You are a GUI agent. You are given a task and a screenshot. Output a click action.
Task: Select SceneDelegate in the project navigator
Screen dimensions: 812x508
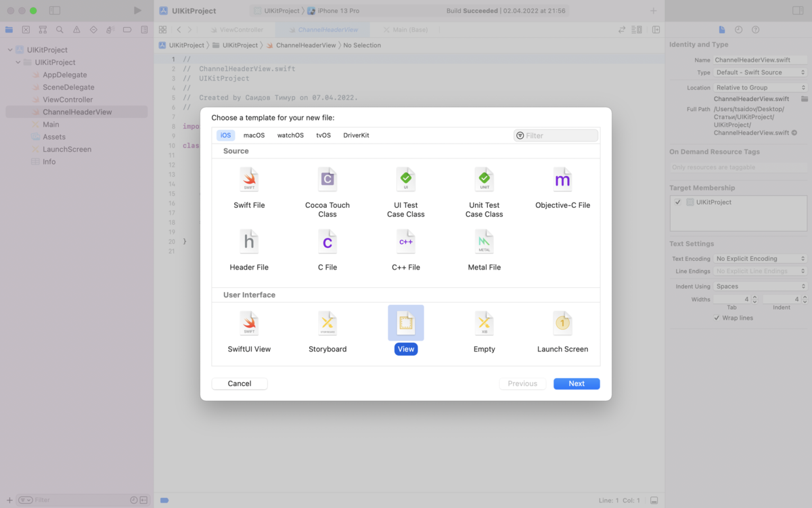tap(68, 87)
